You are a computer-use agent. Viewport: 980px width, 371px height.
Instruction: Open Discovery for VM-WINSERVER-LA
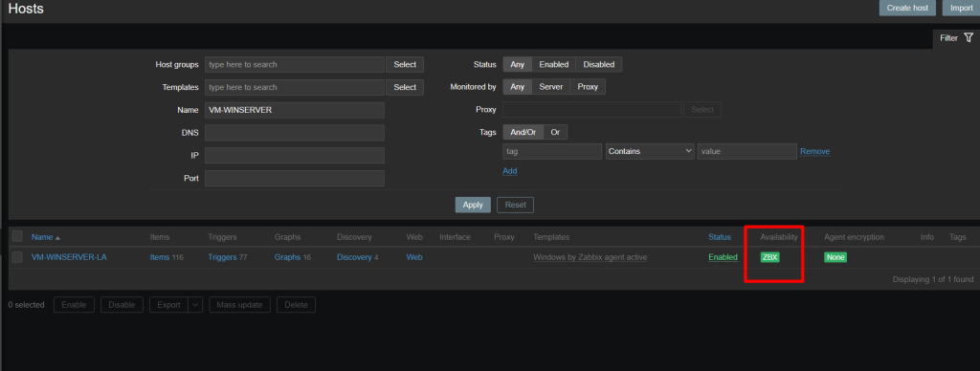354,257
